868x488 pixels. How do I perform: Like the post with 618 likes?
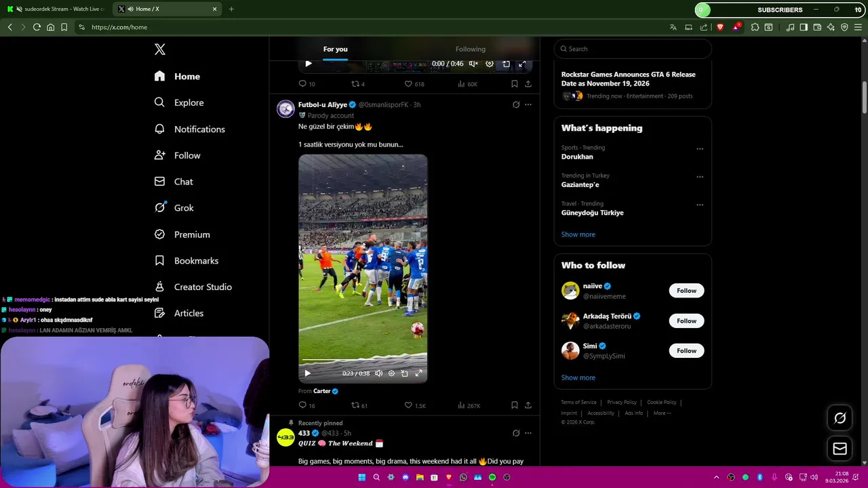[x=414, y=84]
